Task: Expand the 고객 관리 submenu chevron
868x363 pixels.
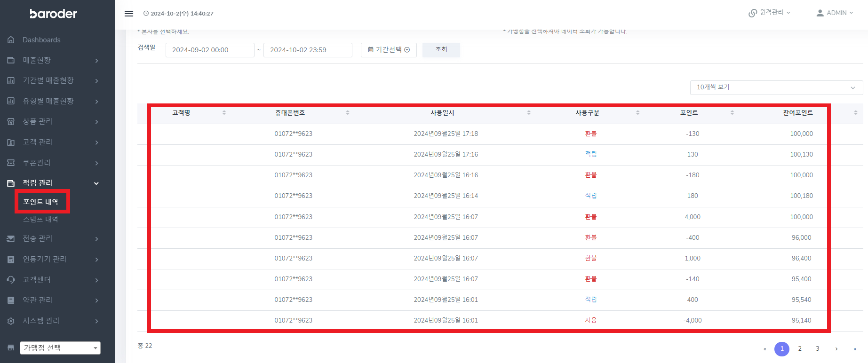Action: [96, 142]
